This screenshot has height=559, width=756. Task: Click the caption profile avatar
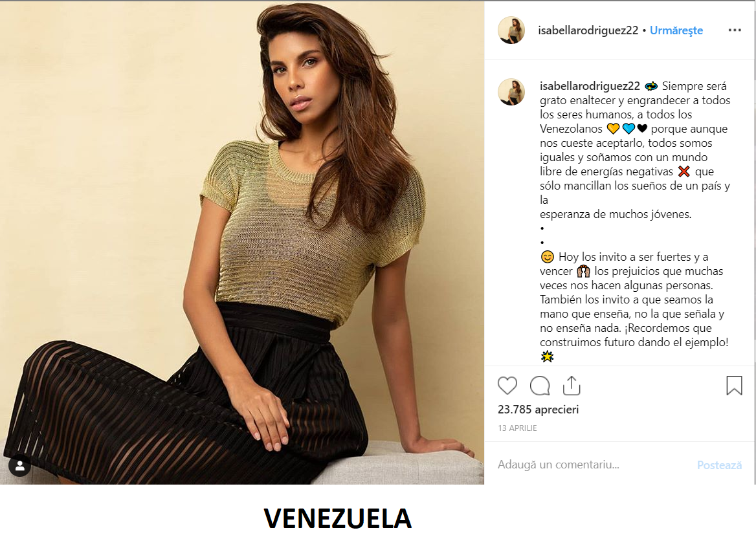pos(511,92)
